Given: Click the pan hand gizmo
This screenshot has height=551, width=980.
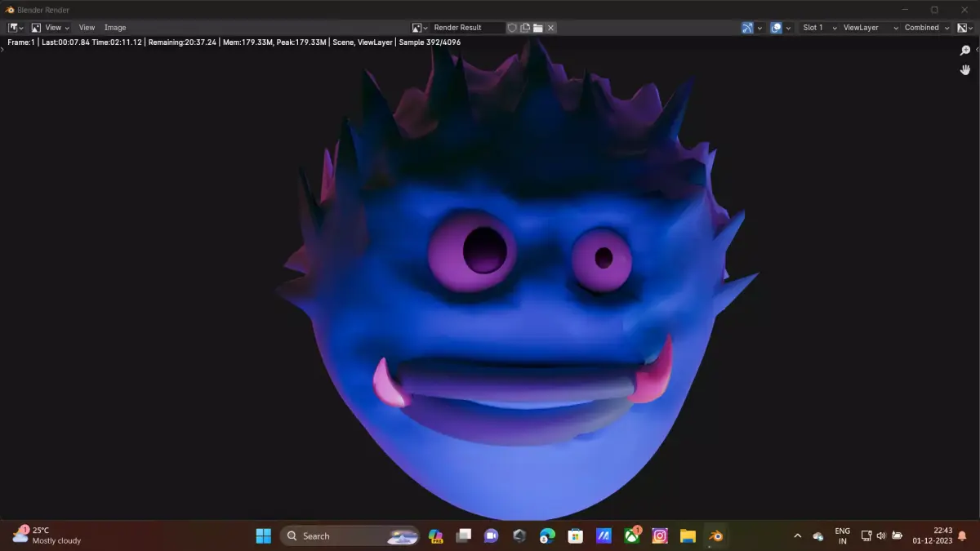Looking at the screenshot, I should point(965,70).
